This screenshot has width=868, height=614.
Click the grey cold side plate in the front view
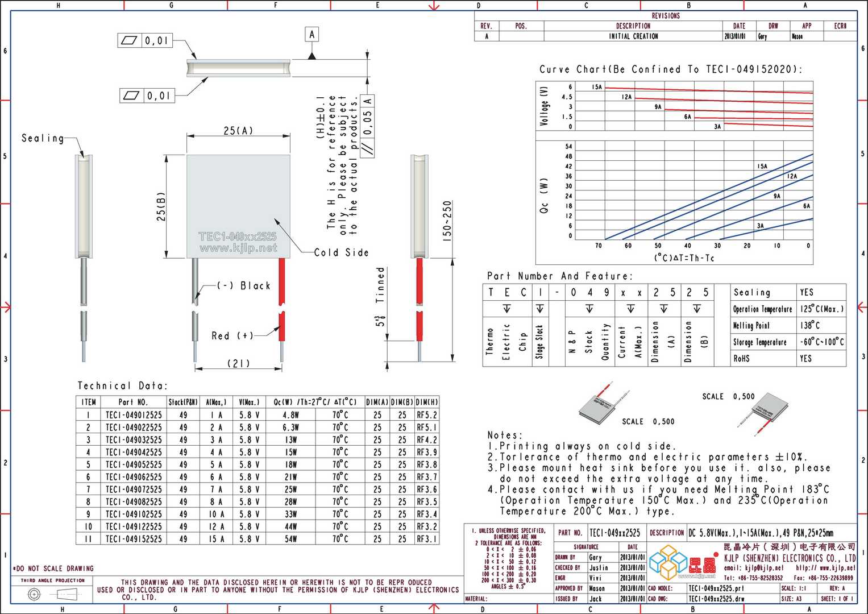(x=239, y=207)
